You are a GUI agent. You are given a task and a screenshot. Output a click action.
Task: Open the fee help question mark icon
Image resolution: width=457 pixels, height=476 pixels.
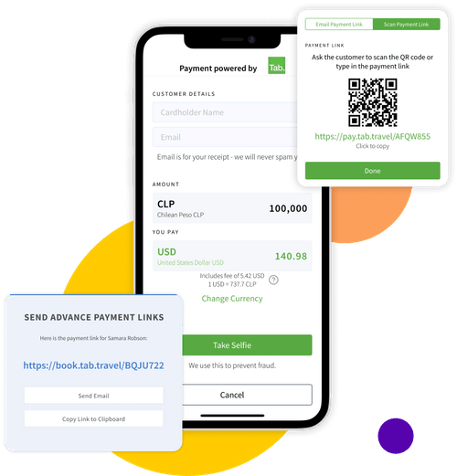(273, 280)
